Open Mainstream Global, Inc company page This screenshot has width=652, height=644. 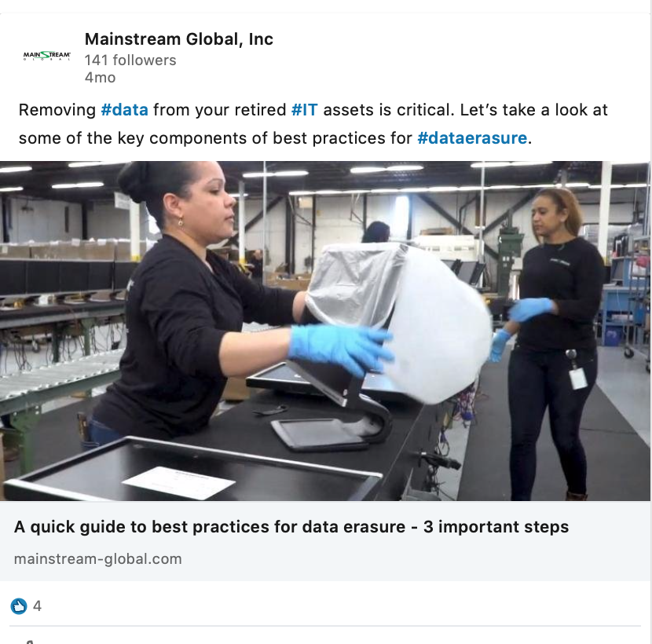(x=179, y=39)
